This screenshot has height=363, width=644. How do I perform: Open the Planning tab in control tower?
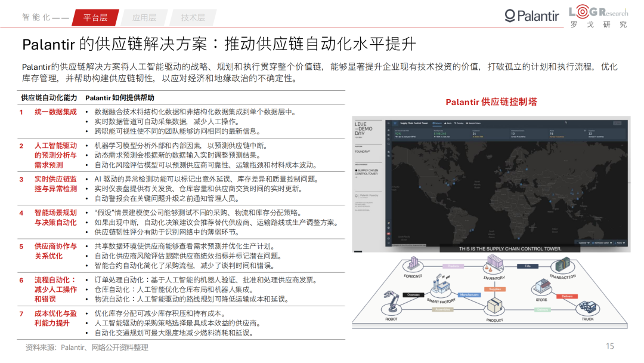pos(459,123)
